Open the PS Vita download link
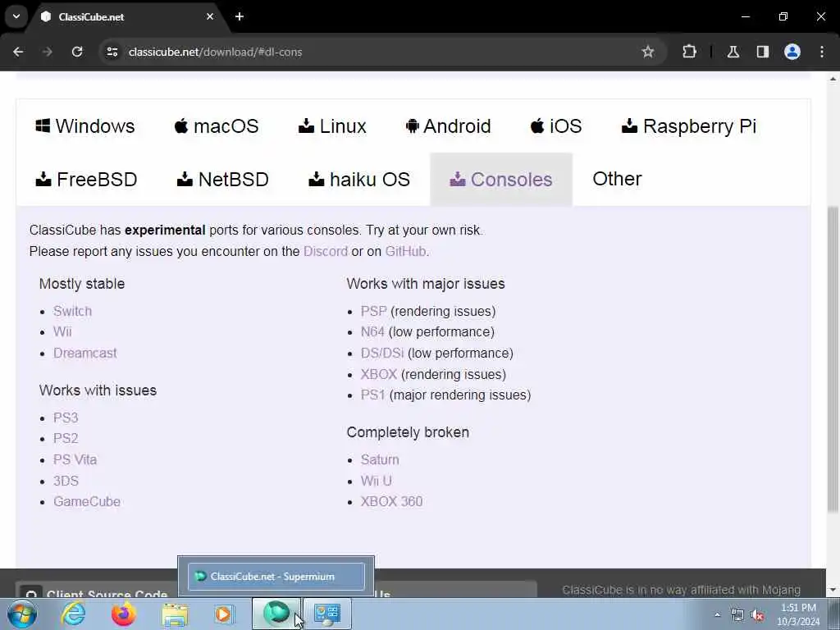 75,459
